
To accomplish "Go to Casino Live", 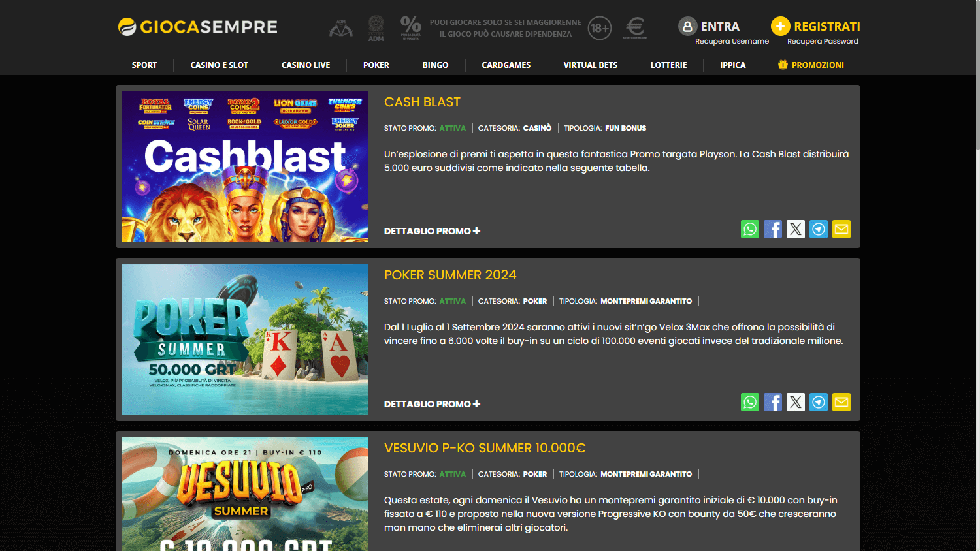I will (306, 65).
